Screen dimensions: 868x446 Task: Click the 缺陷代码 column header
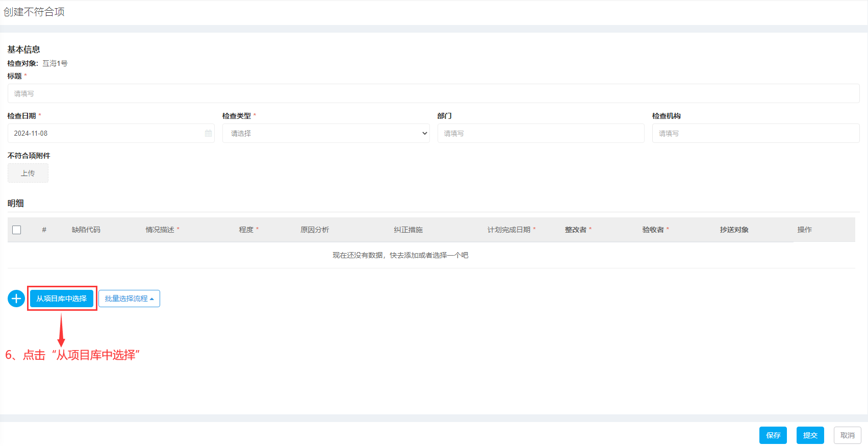point(86,230)
